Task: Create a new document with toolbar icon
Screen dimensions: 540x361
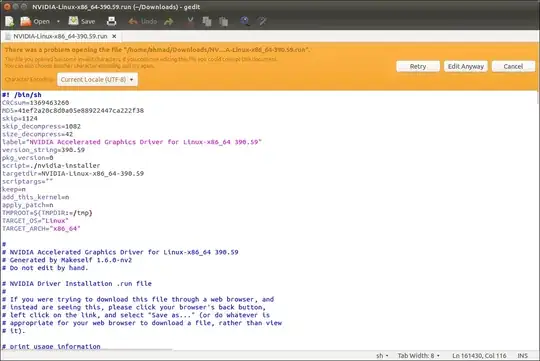Action: point(10,21)
